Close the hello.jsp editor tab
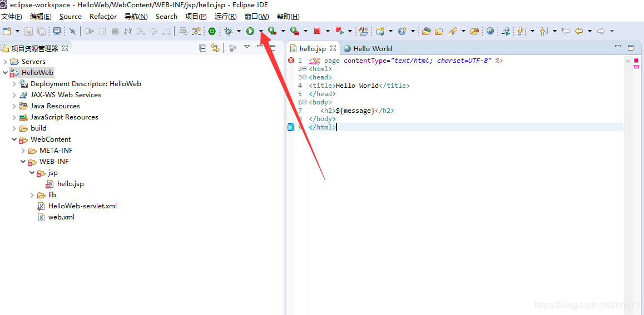The image size is (644, 315). (333, 48)
